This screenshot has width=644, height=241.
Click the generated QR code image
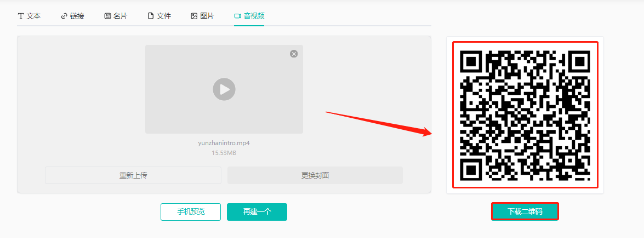pyautogui.click(x=525, y=114)
